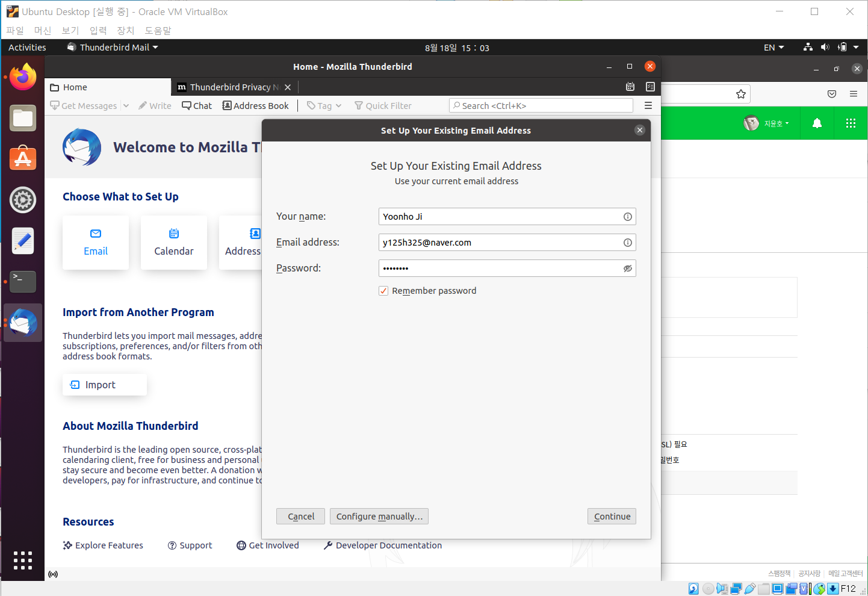
Task: Select the Email setup card
Action: click(96, 242)
